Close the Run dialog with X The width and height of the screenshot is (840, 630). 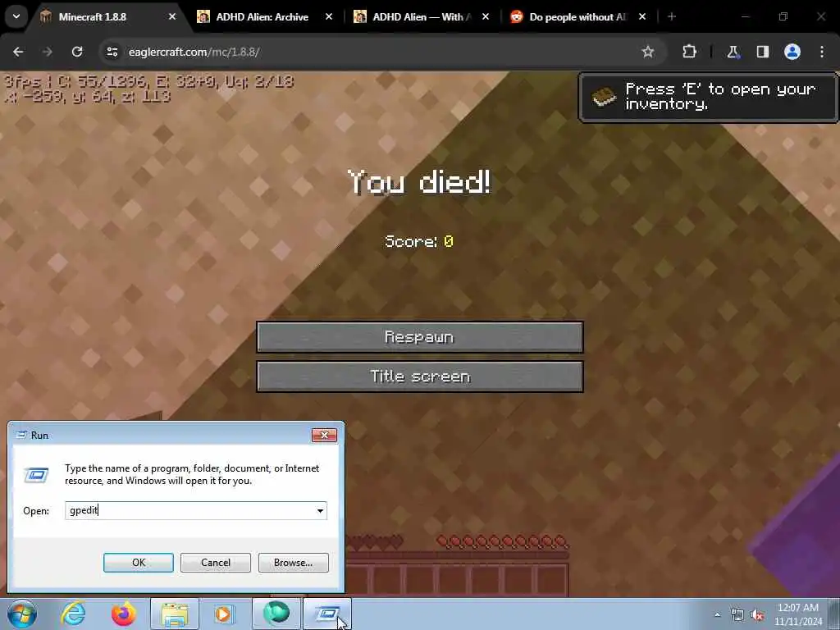tap(324, 435)
